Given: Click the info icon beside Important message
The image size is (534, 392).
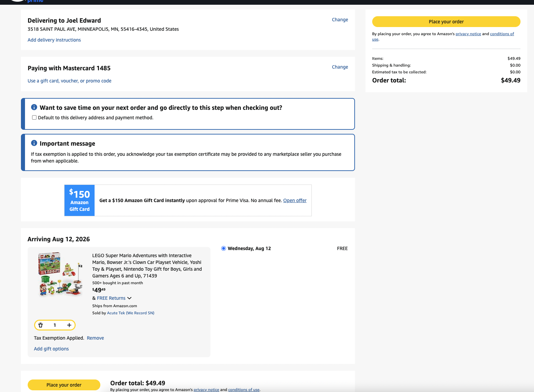Looking at the screenshot, I should (34, 143).
